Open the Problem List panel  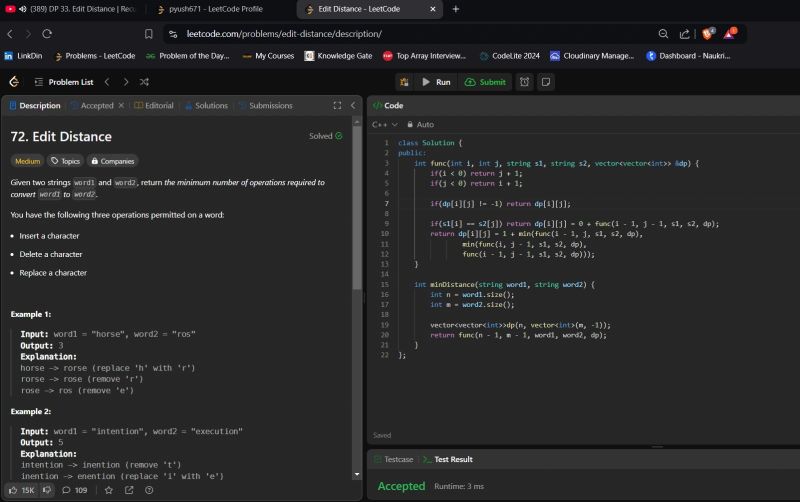64,82
